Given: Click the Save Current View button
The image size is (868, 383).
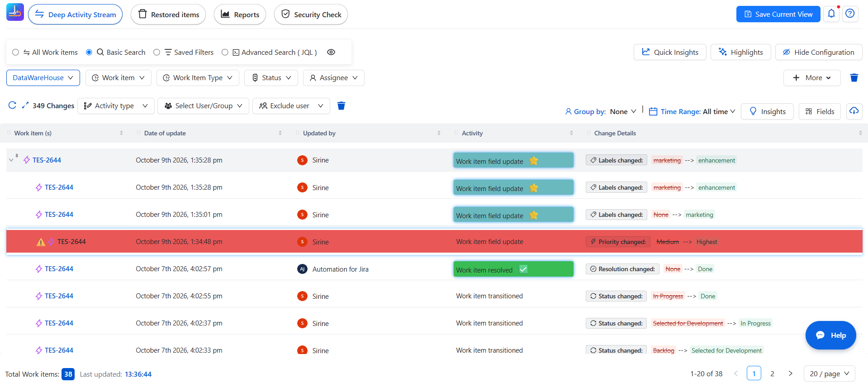Looking at the screenshot, I should [x=778, y=14].
